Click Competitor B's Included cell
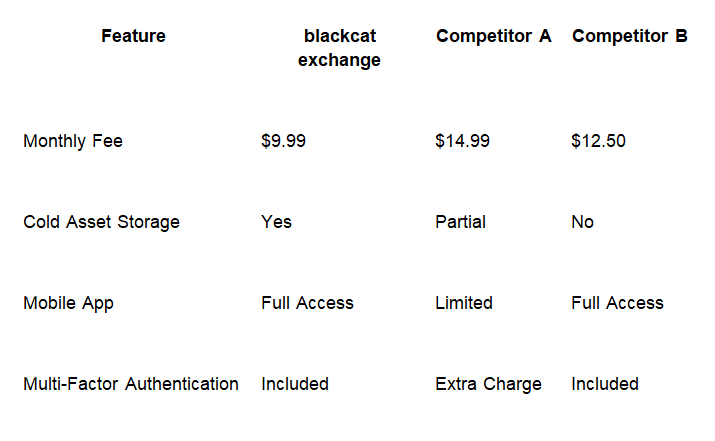The height and width of the screenshot is (441, 715). click(605, 384)
